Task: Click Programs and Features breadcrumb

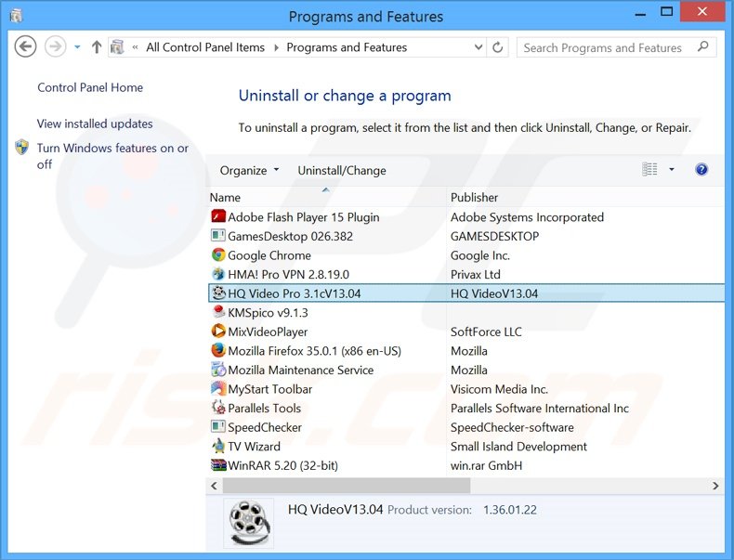Action: pyautogui.click(x=347, y=47)
